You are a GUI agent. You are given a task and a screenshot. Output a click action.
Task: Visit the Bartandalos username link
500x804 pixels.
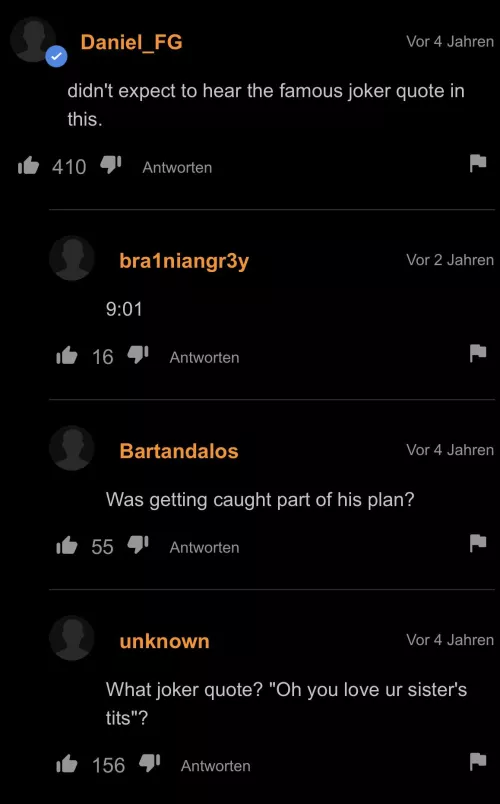179,451
